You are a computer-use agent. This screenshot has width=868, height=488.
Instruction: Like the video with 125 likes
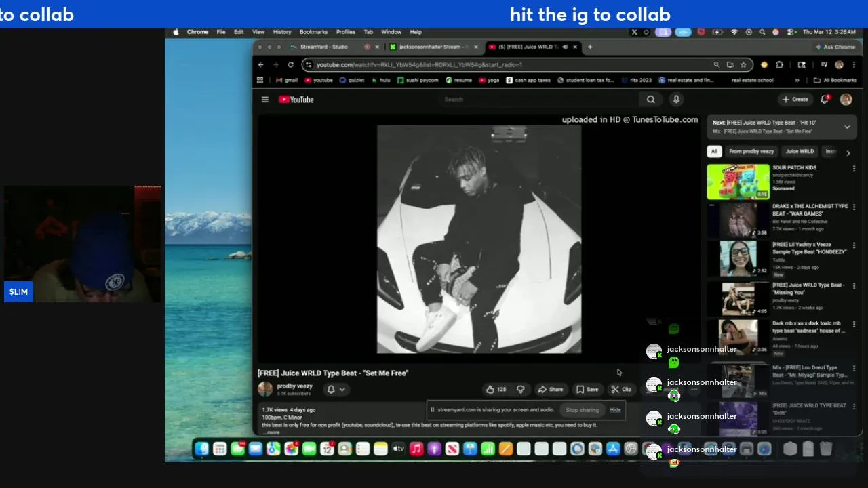[x=496, y=389]
